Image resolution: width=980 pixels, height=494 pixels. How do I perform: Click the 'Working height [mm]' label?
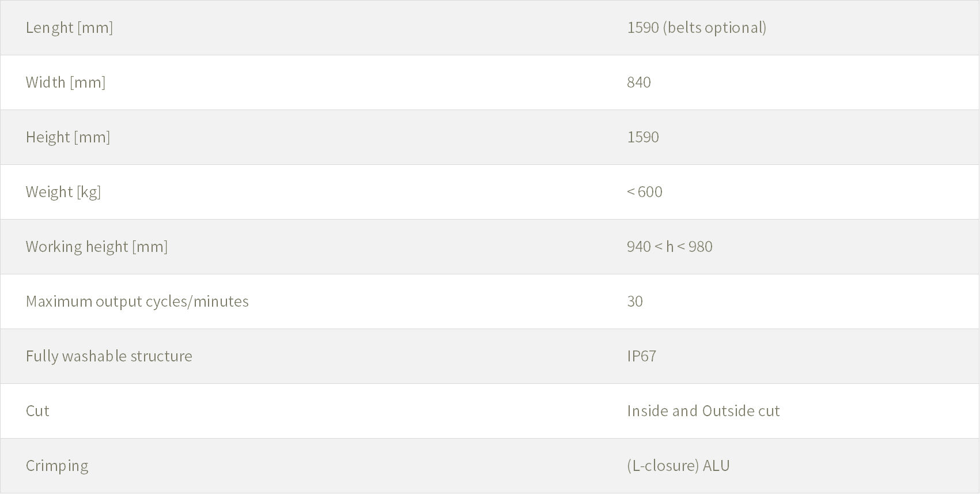[x=96, y=247]
